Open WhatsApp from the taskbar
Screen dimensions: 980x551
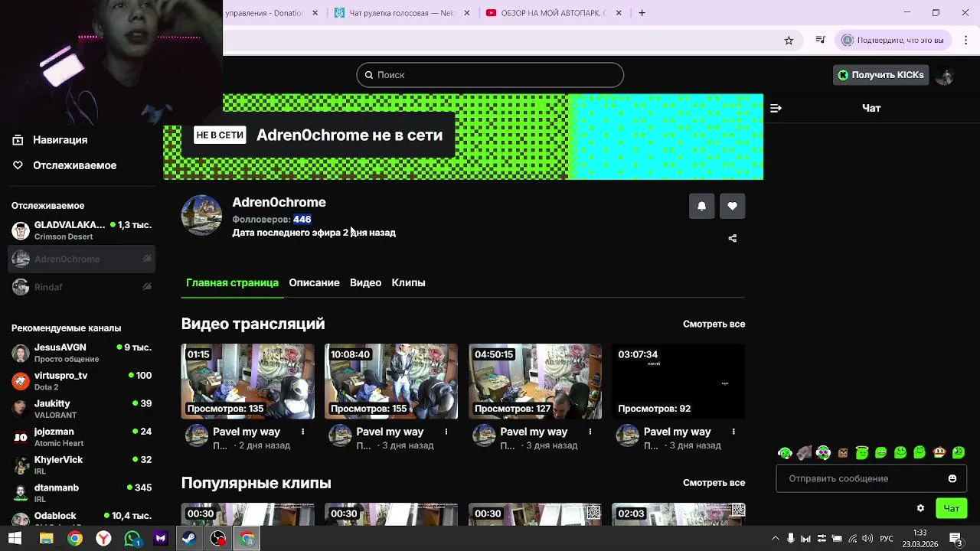click(x=132, y=539)
